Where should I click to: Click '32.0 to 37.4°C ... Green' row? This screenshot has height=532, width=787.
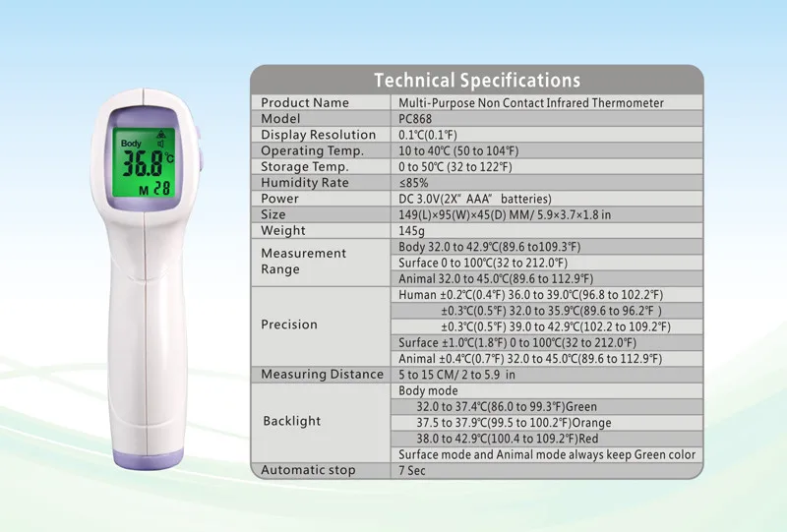click(x=547, y=407)
